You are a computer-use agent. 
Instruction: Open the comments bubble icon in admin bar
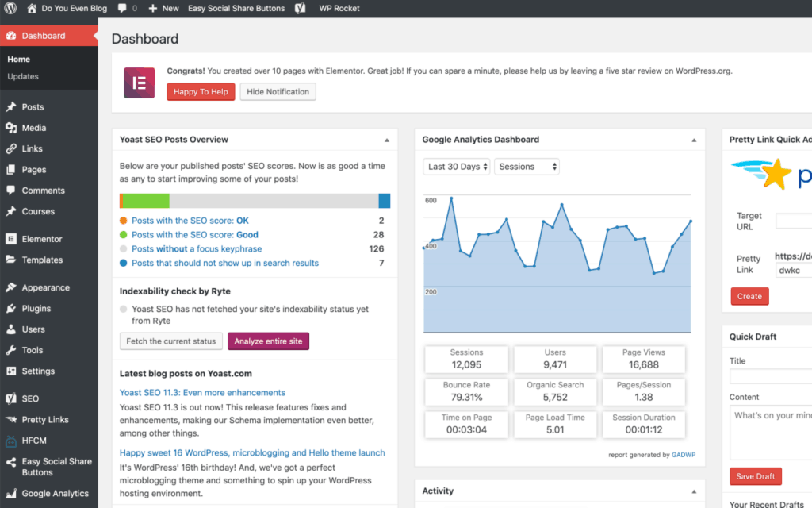[122, 8]
